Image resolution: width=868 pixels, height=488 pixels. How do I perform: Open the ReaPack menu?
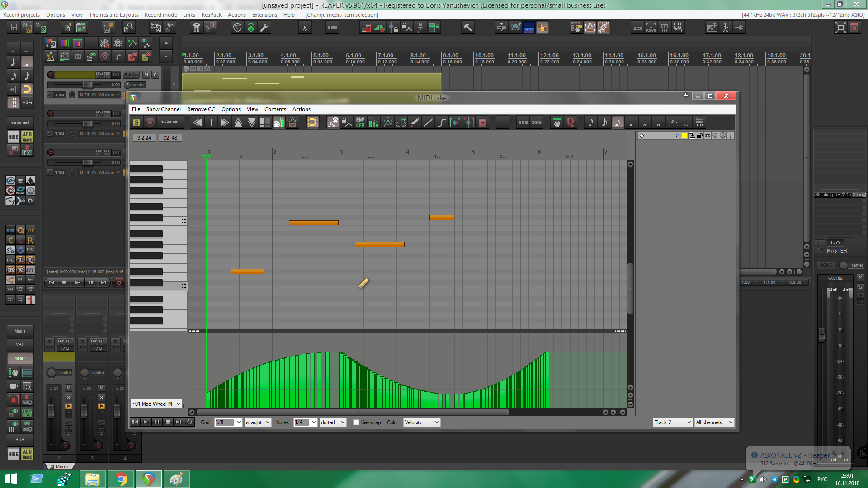(211, 15)
